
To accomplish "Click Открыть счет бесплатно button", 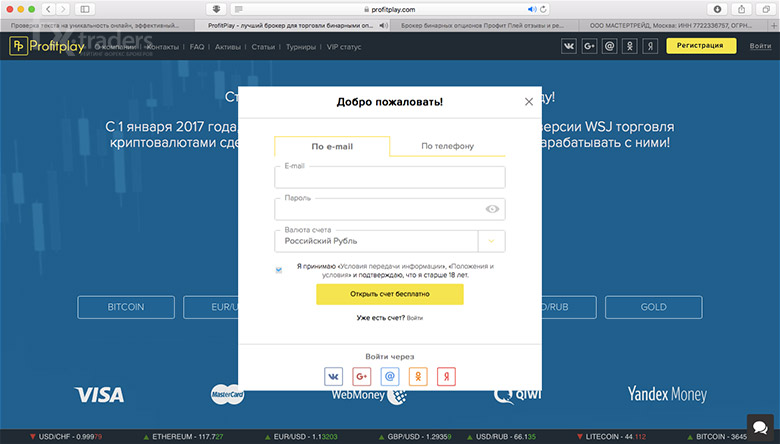I will (390, 294).
